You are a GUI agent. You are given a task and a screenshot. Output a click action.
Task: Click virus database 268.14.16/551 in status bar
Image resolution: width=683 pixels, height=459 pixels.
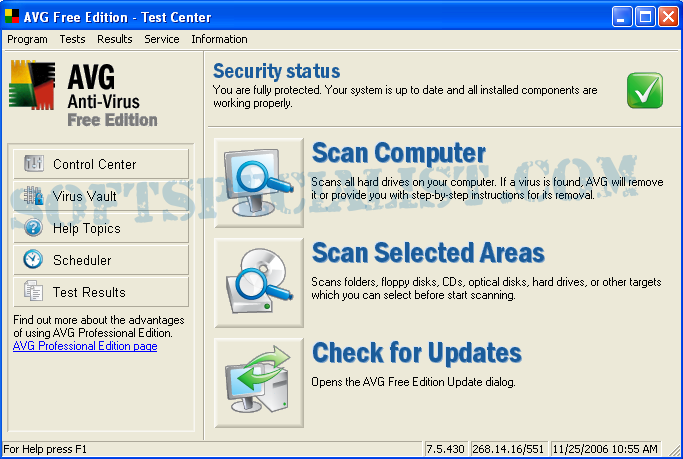point(508,449)
